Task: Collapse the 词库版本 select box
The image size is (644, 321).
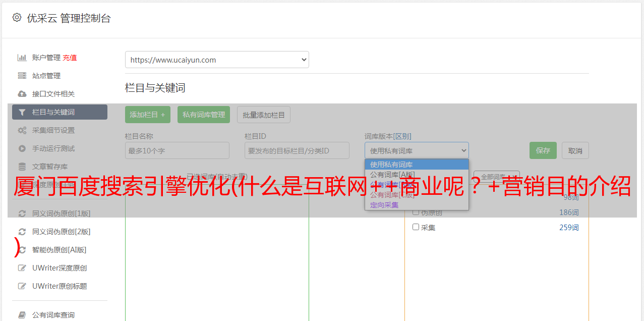Action: coord(417,150)
